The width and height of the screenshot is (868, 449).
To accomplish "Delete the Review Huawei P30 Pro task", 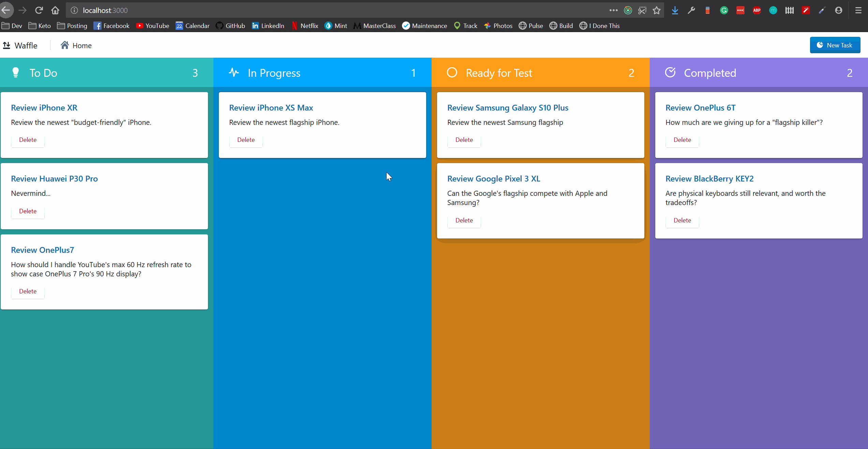I will tap(28, 211).
